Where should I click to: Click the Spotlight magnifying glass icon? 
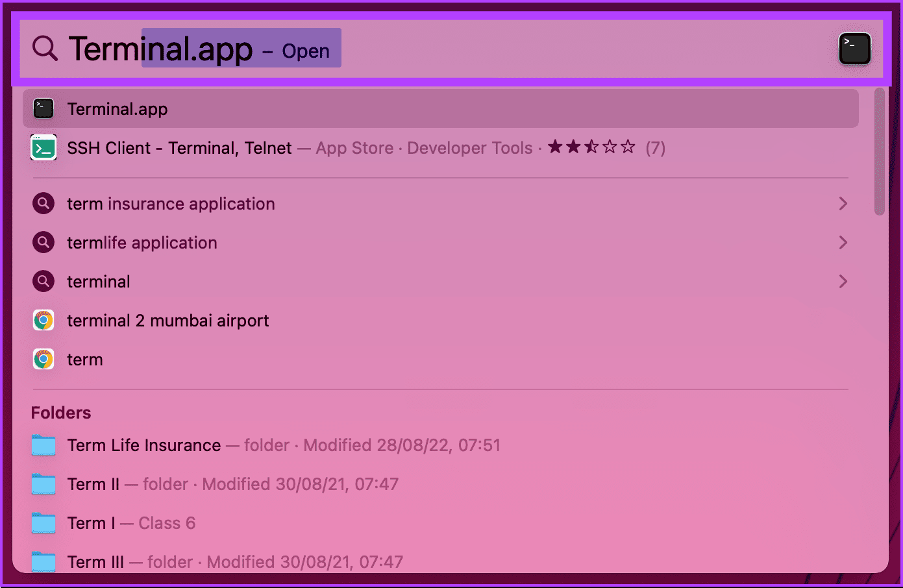[x=45, y=48]
